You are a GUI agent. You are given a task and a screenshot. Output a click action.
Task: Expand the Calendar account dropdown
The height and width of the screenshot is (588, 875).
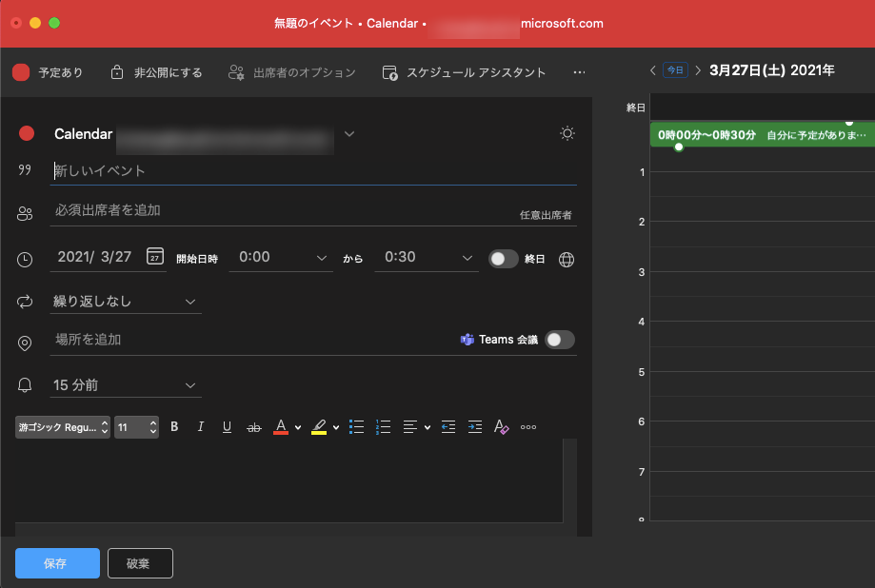click(x=349, y=134)
